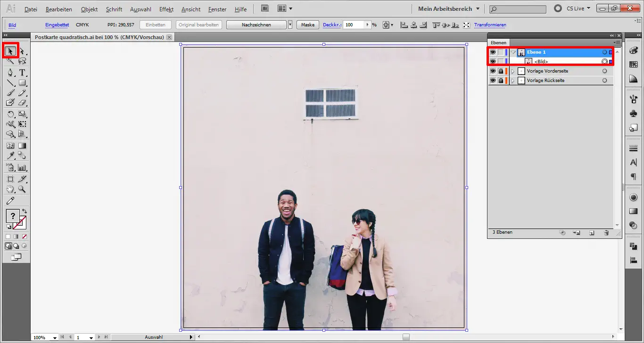The height and width of the screenshot is (343, 644).
Task: Activate the Hand tool
Action: [10, 189]
